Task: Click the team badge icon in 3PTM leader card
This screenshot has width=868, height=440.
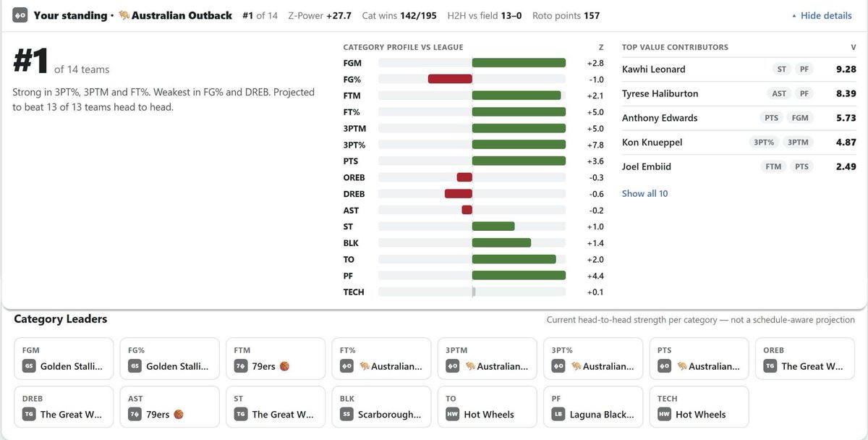Action: tap(452, 366)
